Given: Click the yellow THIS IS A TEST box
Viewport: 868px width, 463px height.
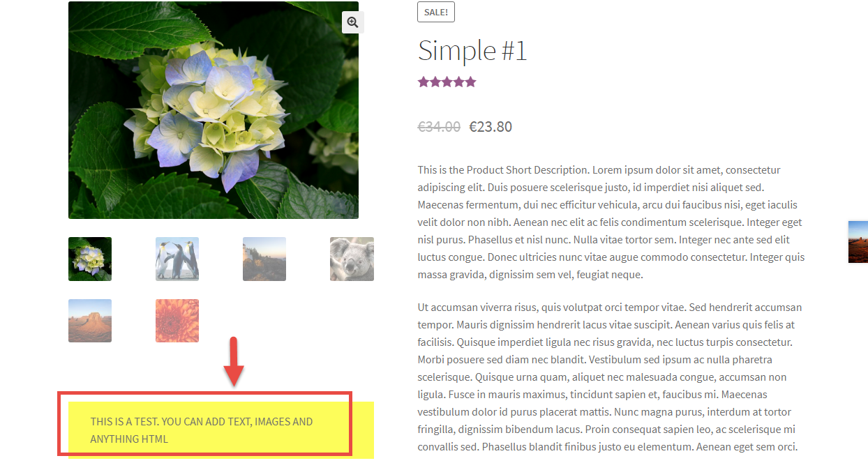Looking at the screenshot, I should (x=221, y=430).
